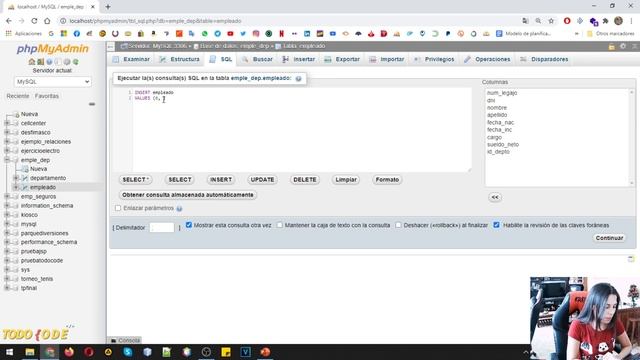Open the Privilegios tab
640x360 pixels.
coord(434,59)
